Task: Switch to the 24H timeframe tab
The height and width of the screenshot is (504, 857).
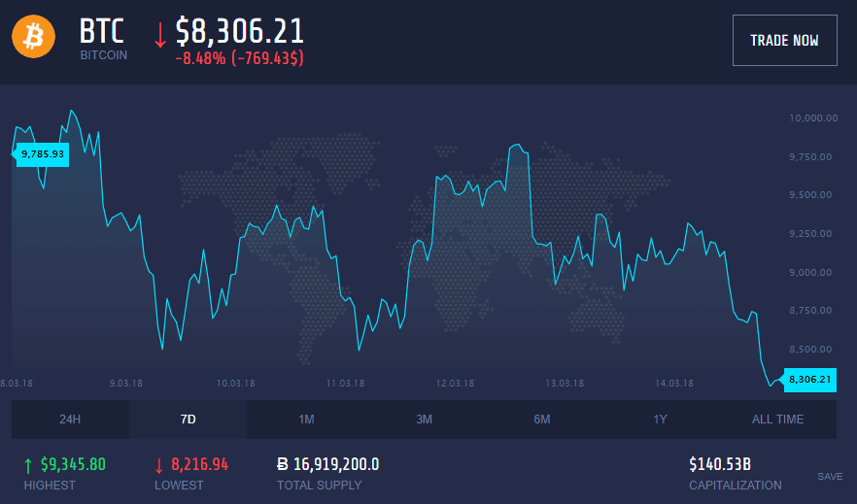Action: [70, 419]
